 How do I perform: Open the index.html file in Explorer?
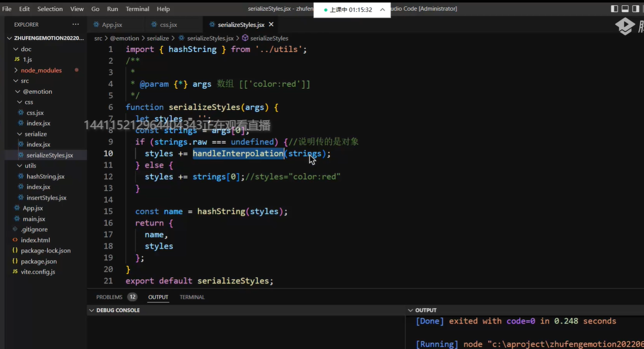(x=35, y=240)
